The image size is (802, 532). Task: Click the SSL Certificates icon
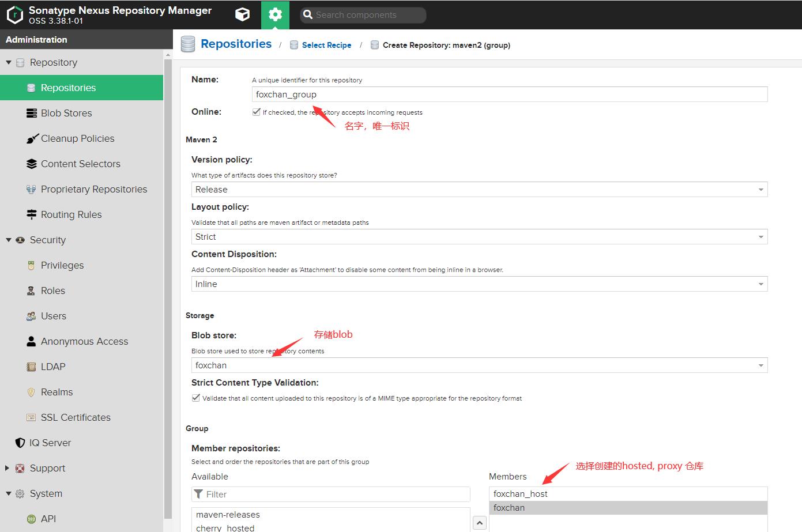31,417
